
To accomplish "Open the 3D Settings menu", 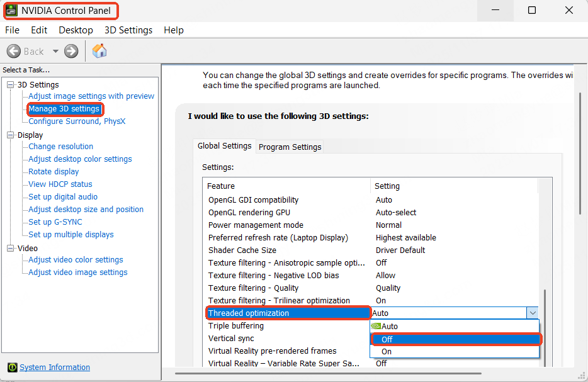I will tap(128, 30).
